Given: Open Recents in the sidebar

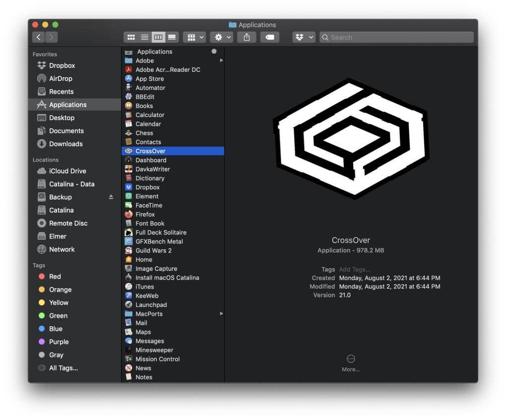Looking at the screenshot, I should pyautogui.click(x=75, y=92).
